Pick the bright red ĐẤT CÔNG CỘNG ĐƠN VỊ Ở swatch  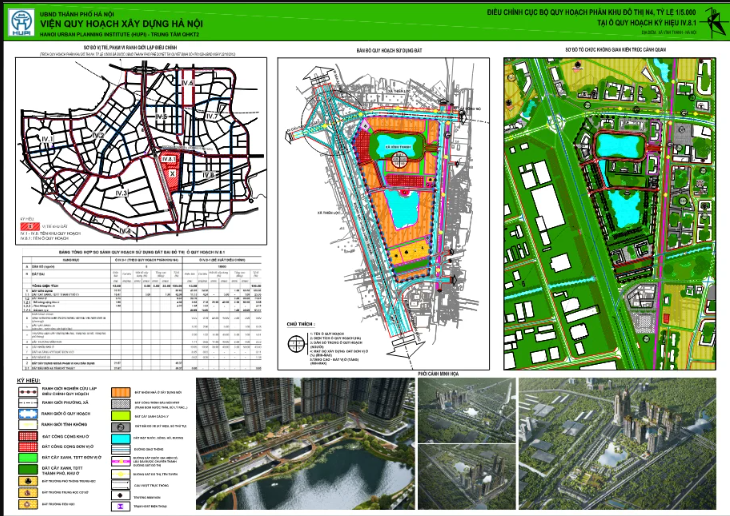pos(27,447)
